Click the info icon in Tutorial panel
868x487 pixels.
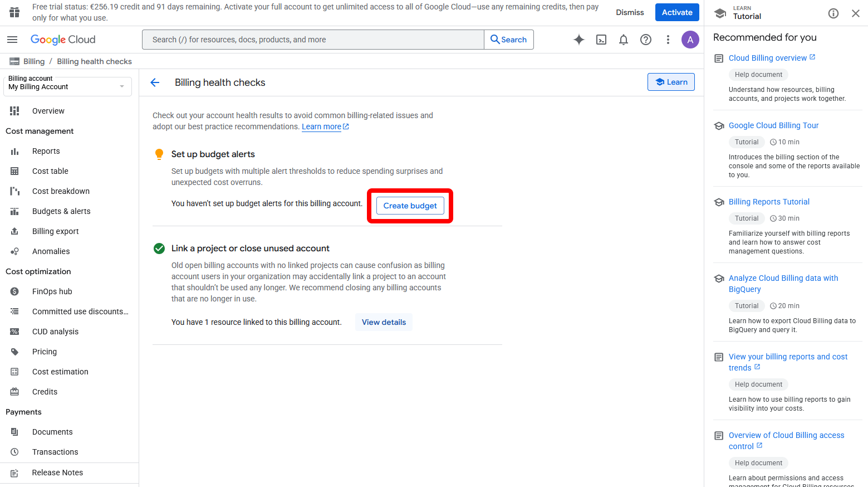pyautogui.click(x=833, y=13)
